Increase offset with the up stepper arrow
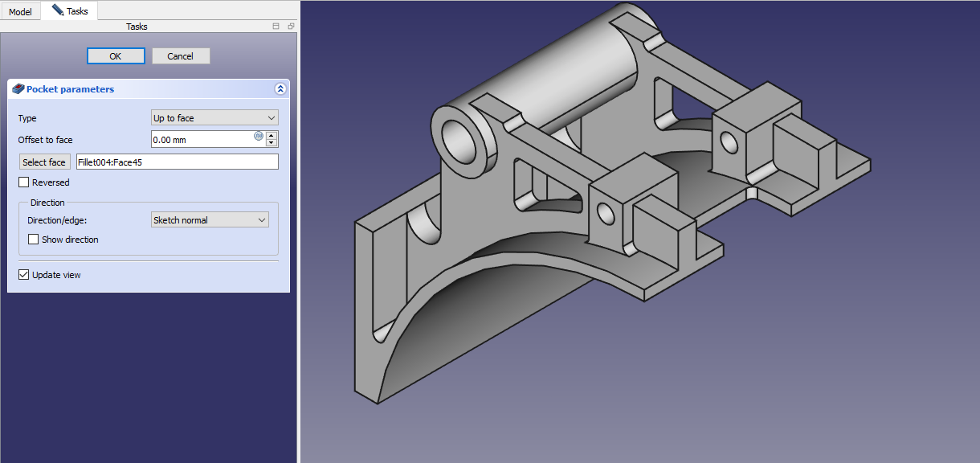The image size is (980, 463). pos(272,135)
